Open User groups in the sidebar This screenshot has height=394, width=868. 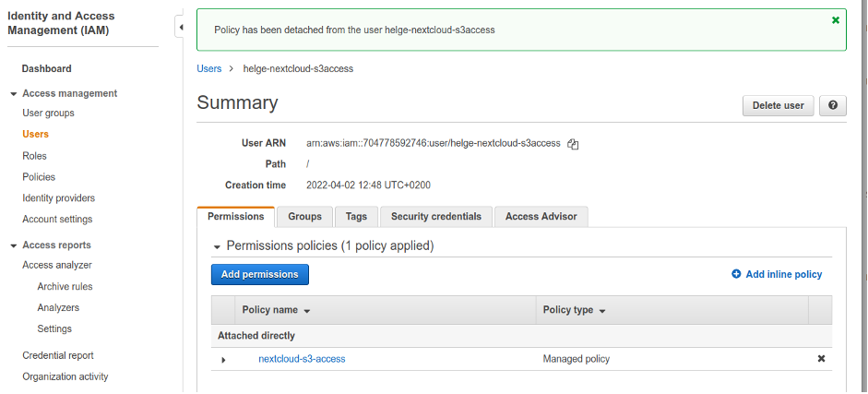pyautogui.click(x=48, y=113)
